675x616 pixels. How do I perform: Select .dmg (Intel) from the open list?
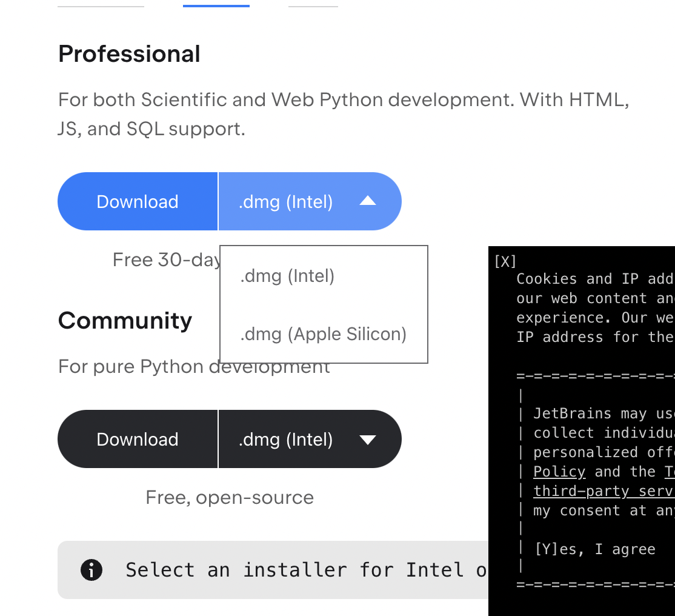[x=287, y=276]
